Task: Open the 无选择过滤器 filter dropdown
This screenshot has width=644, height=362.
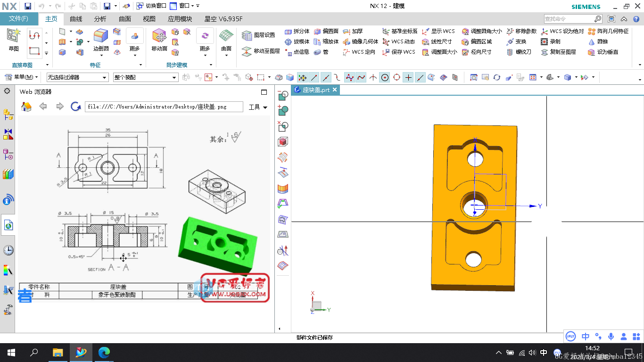Action: [x=77, y=77]
